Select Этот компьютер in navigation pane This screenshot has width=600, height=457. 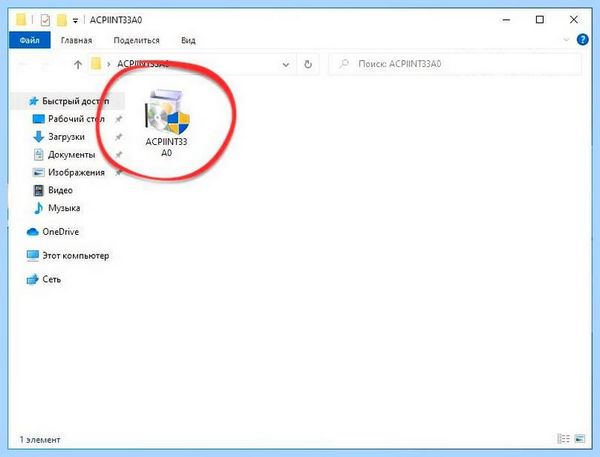click(68, 256)
